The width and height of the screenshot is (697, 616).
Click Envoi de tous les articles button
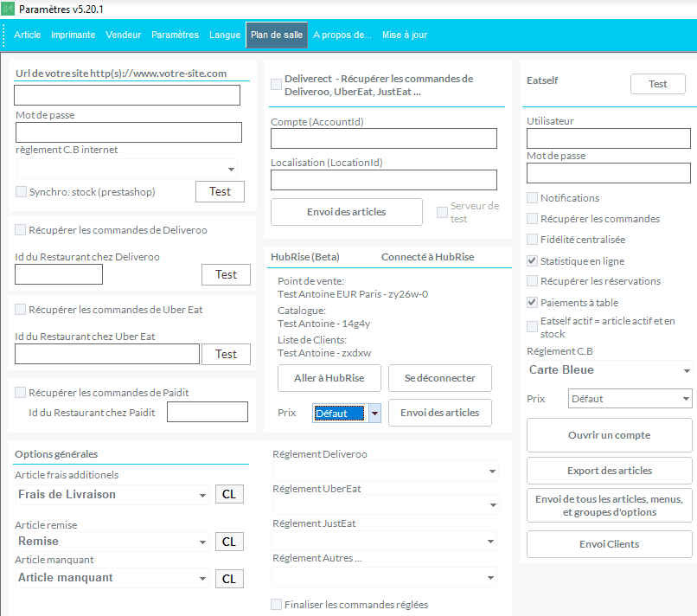pyautogui.click(x=609, y=505)
